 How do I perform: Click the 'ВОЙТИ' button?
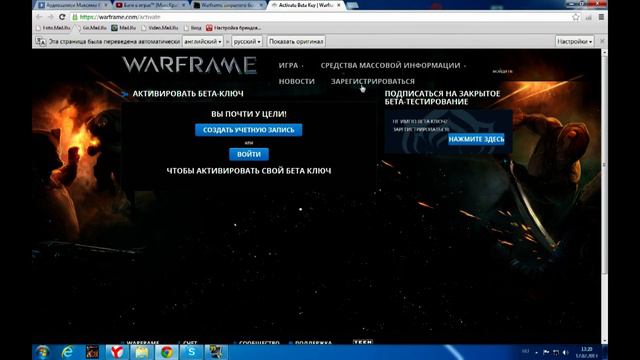(x=249, y=154)
